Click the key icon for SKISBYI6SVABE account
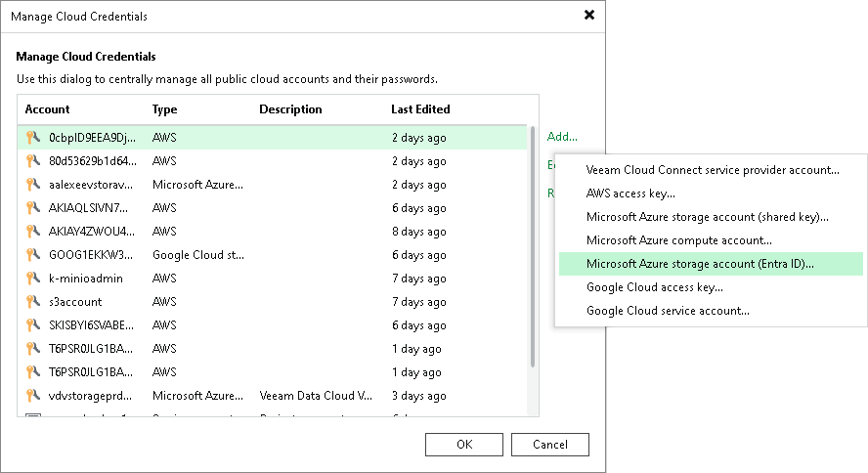Image resolution: width=868 pixels, height=473 pixels. pyautogui.click(x=33, y=325)
